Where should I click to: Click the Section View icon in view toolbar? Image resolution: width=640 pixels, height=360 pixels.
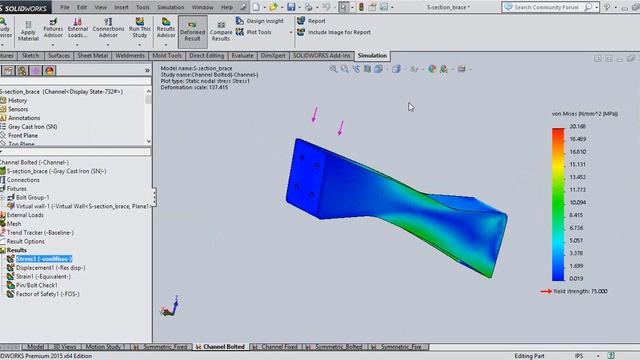pos(367,69)
